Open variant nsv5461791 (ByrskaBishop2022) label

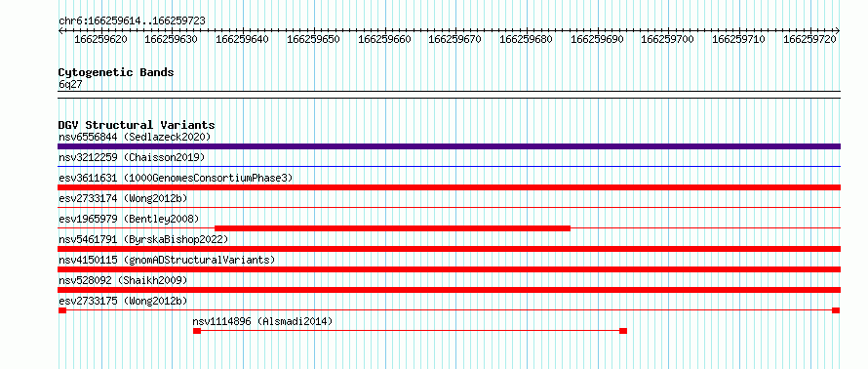coord(143,239)
